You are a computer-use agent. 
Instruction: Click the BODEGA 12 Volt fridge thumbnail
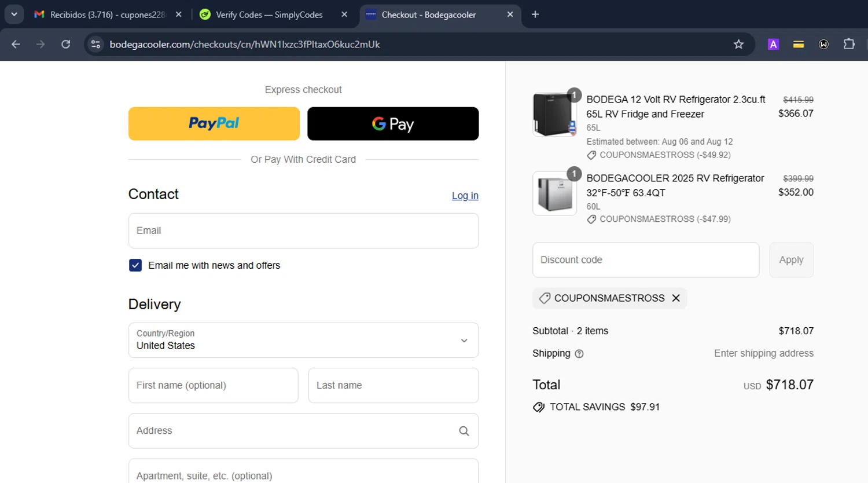[554, 114]
